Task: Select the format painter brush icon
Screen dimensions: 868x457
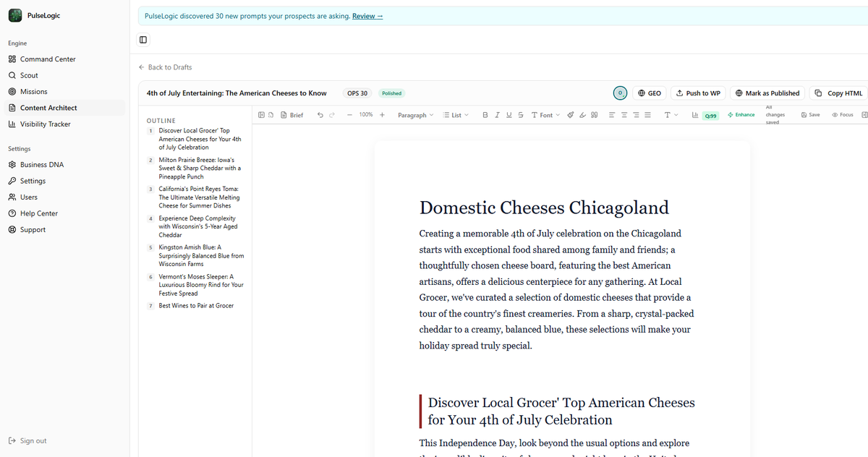Action: (x=571, y=115)
